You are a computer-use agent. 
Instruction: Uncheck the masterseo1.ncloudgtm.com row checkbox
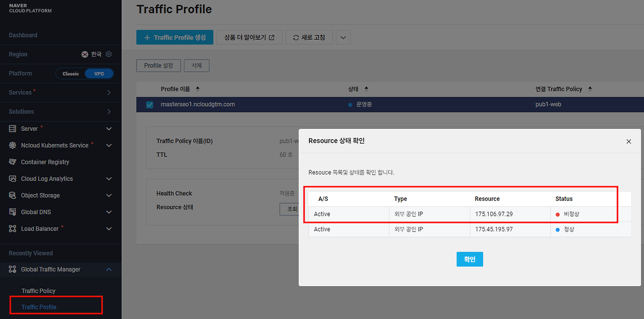pos(149,105)
